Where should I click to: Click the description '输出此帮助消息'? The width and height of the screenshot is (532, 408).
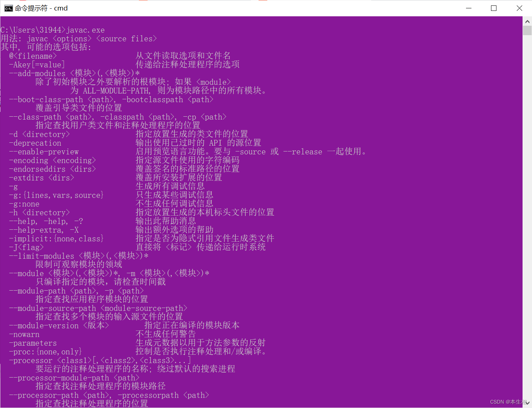click(166, 221)
